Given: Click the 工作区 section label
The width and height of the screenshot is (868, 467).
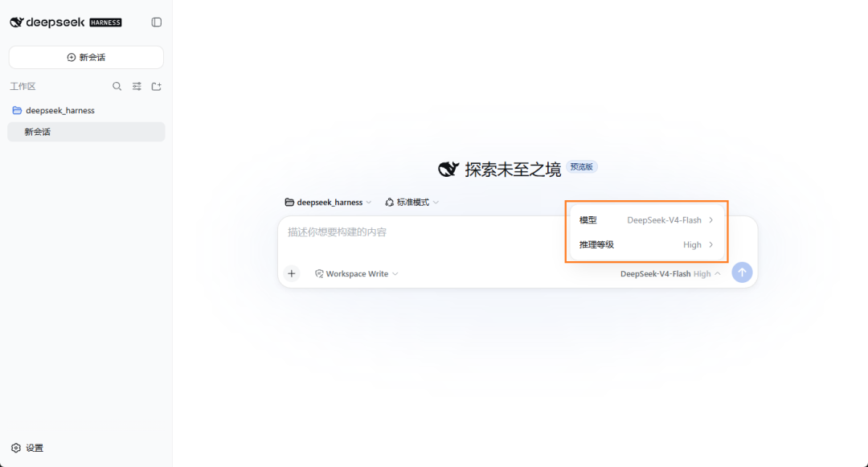Looking at the screenshot, I should (x=23, y=86).
